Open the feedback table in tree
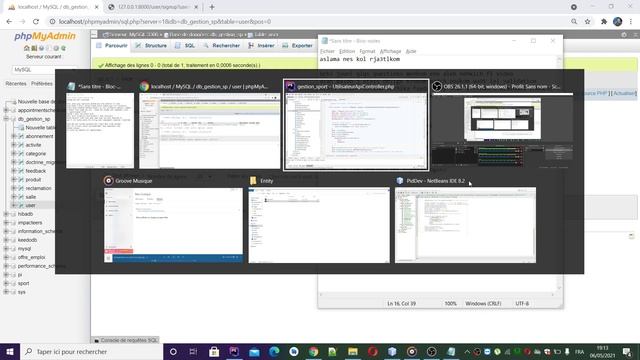This screenshot has height=360, width=640. pyautogui.click(x=36, y=171)
